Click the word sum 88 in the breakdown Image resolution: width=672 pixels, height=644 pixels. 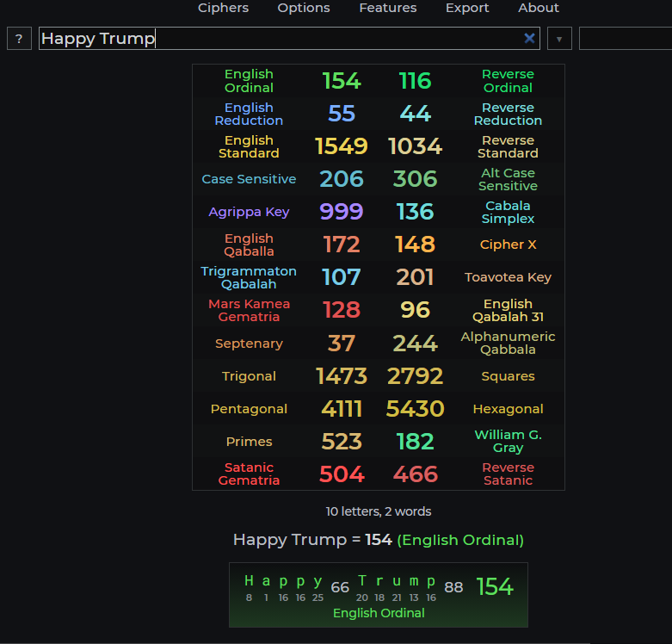point(453,587)
